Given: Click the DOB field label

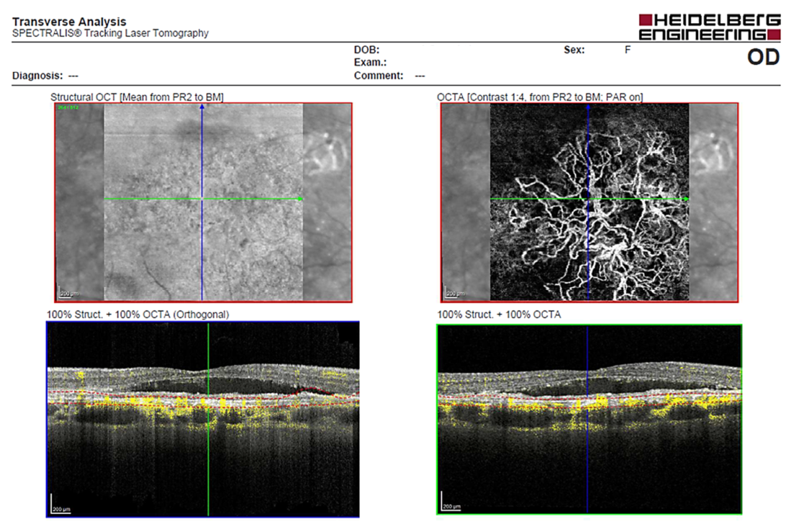Looking at the screenshot, I should 366,50.
